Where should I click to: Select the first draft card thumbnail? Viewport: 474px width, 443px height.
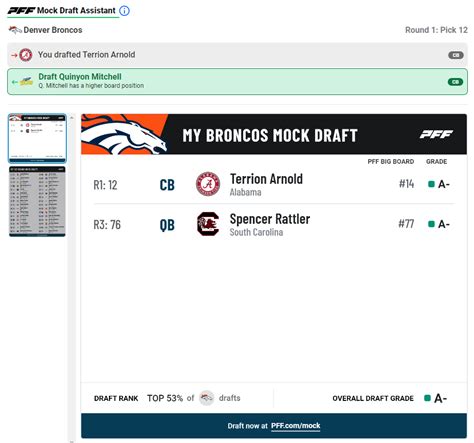[x=37, y=138]
